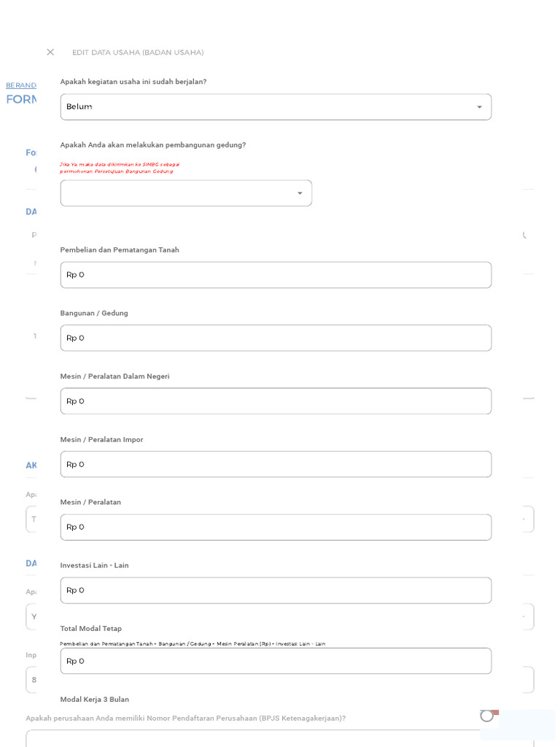Go to the BERANDA breadcrumb link
This screenshot has height=747, width=560.
click(20, 85)
